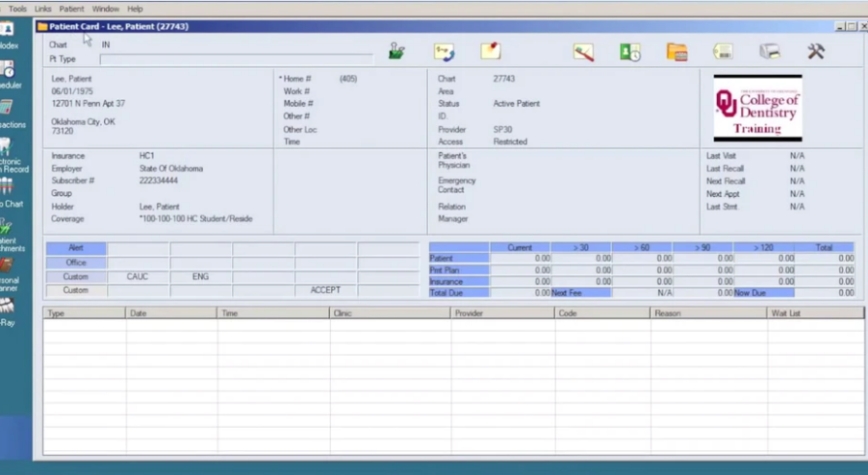Open the appointment book with clock icon
The width and height of the screenshot is (868, 475).
point(630,52)
